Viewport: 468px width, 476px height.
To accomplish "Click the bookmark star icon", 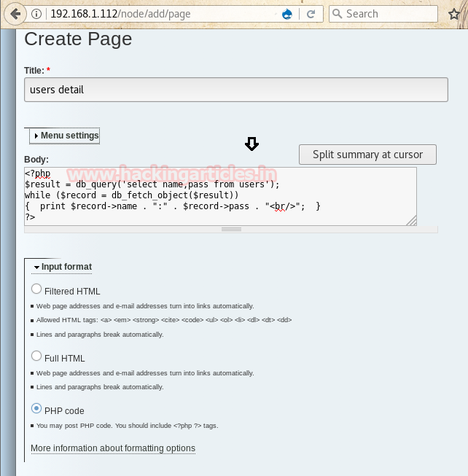I will coord(453,14).
